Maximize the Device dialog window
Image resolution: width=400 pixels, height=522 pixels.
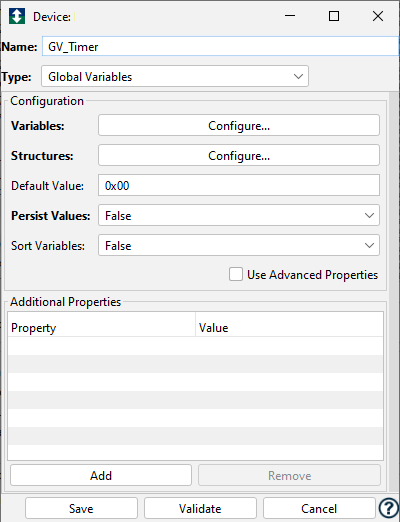click(x=334, y=16)
